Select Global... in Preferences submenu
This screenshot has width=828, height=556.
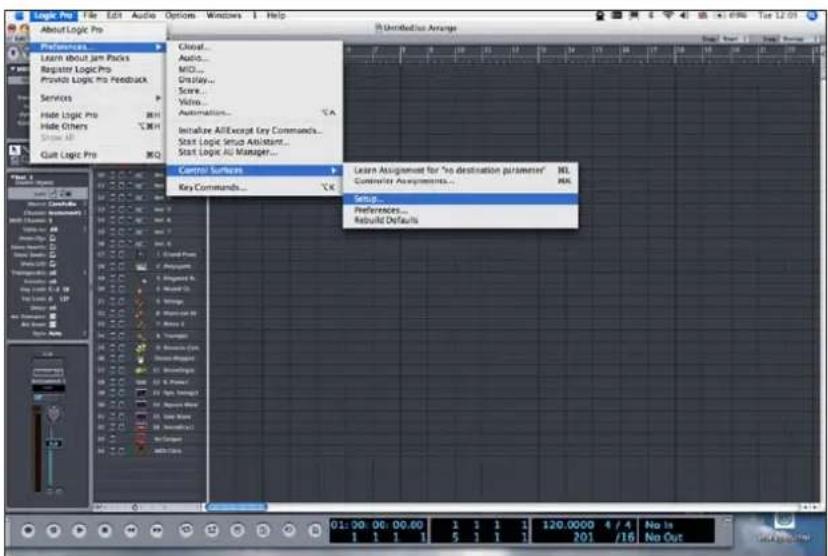tap(254, 47)
